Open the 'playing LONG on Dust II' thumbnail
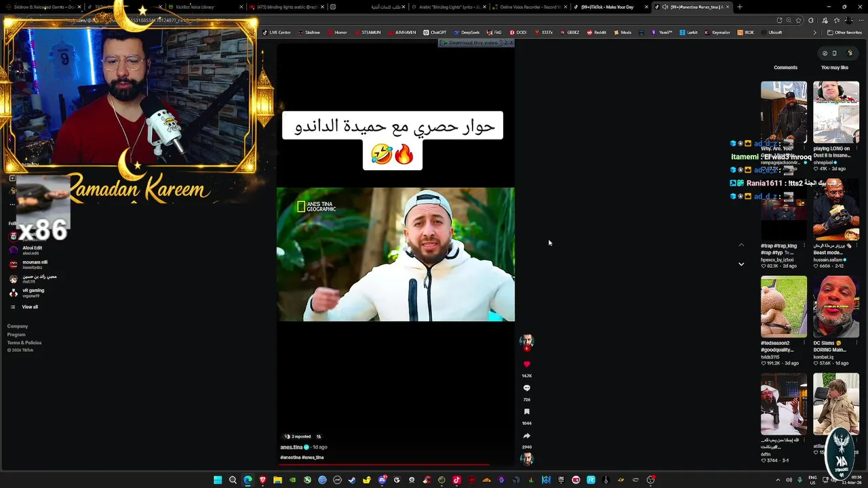868x488 pixels. (x=836, y=112)
